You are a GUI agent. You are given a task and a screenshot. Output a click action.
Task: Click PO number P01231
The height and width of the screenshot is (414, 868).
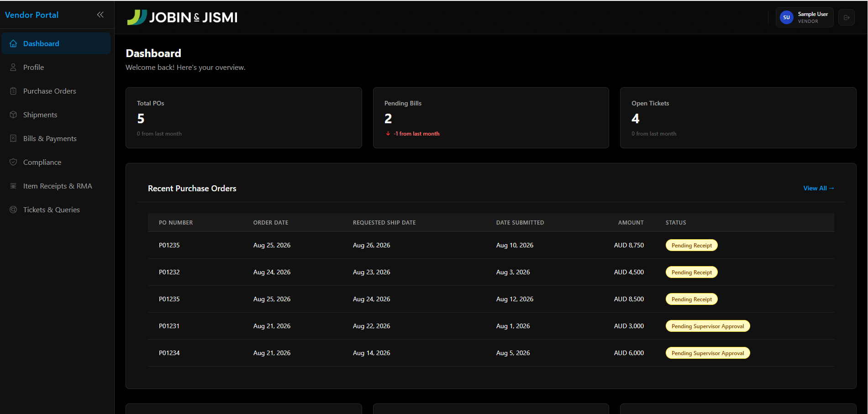click(x=169, y=326)
